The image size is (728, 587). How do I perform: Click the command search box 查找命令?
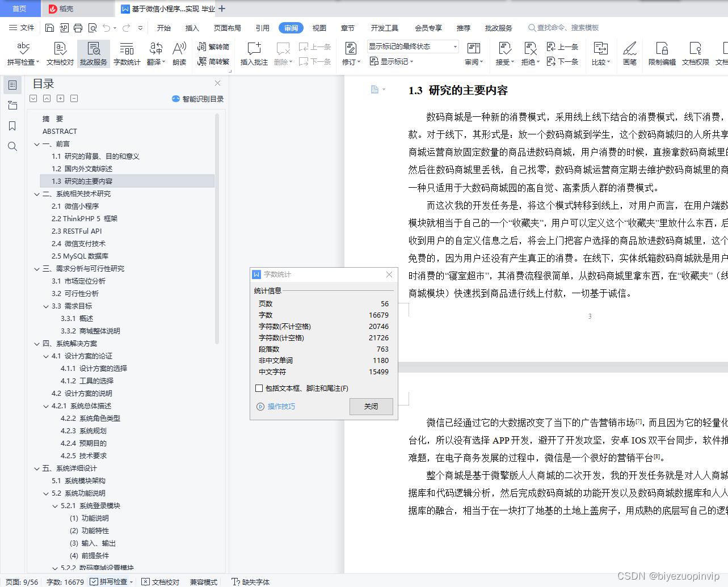563,28
